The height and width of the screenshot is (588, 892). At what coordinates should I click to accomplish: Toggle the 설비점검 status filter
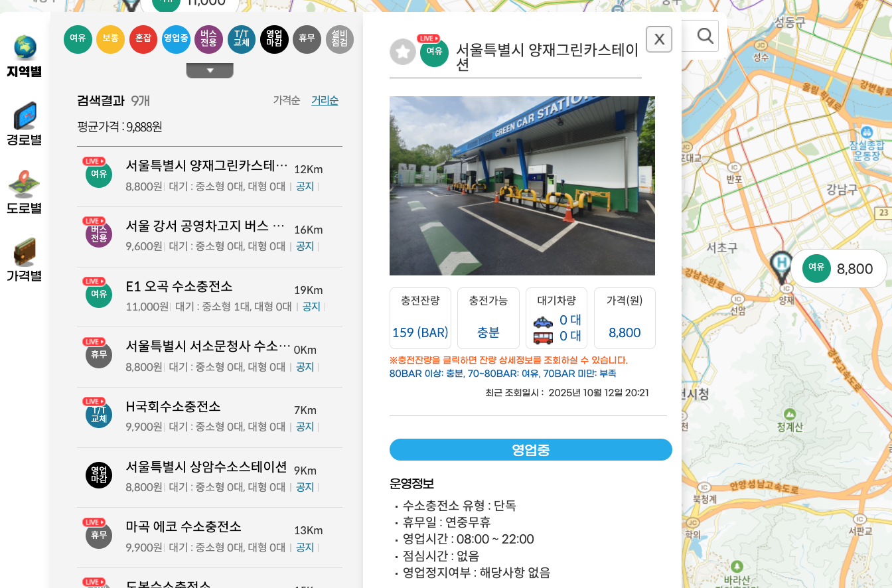tap(340, 39)
